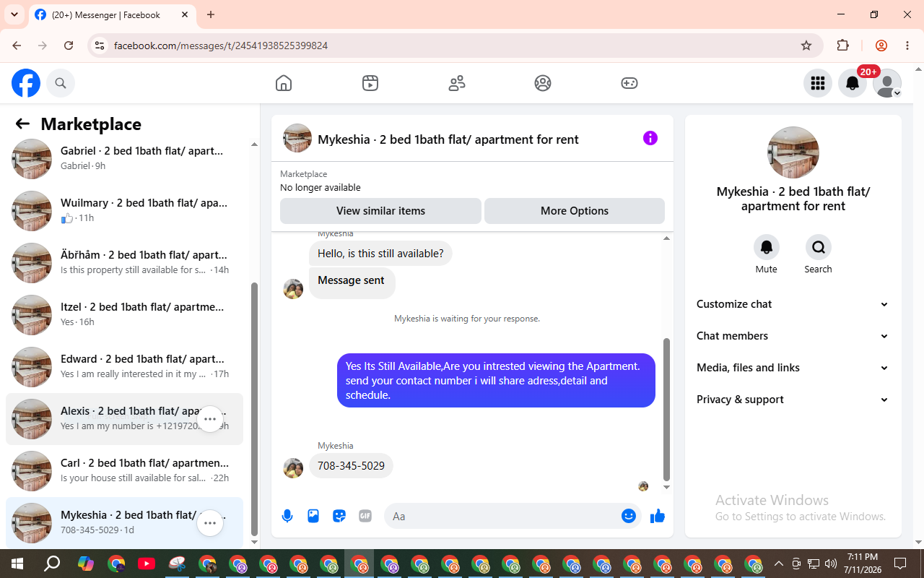Click the address bar URL
The height and width of the screenshot is (578, 924).
click(x=221, y=46)
